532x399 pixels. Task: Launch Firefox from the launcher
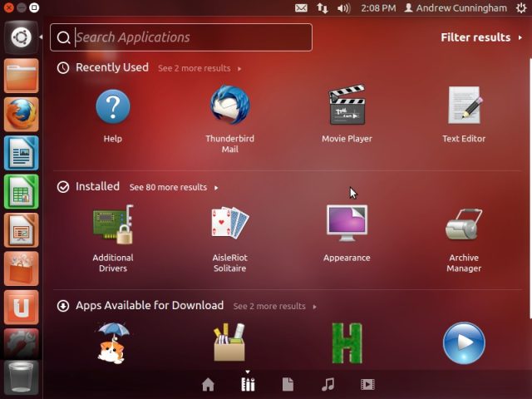click(21, 115)
